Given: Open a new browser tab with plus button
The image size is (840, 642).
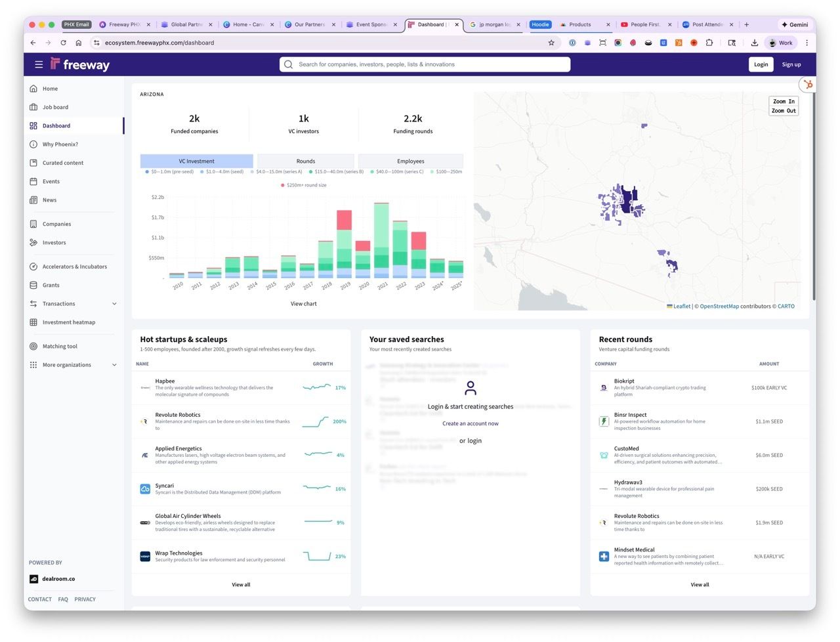Looking at the screenshot, I should 747,25.
